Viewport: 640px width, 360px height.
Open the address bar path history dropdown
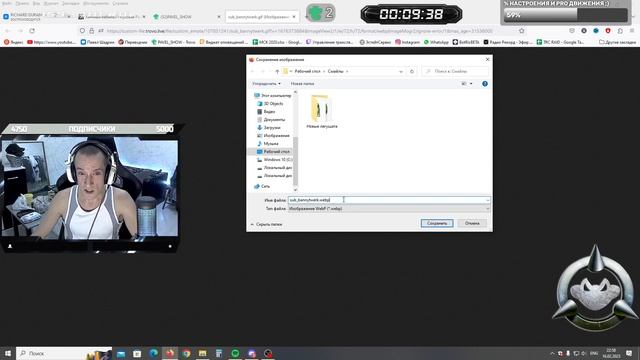coord(401,71)
